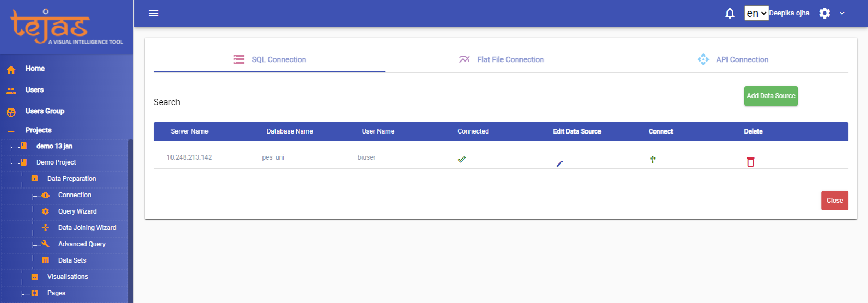Go to Users Group in sidebar
The image size is (868, 303).
(45, 111)
